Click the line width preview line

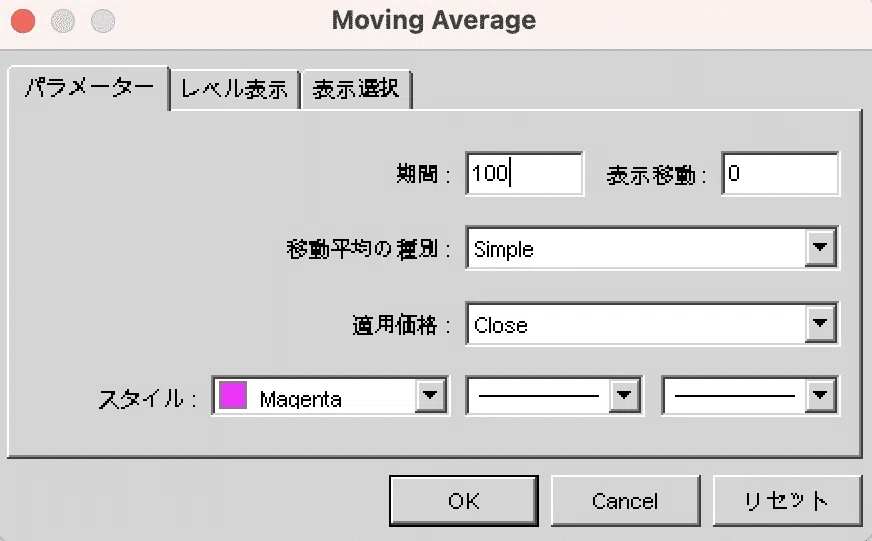[735, 396]
